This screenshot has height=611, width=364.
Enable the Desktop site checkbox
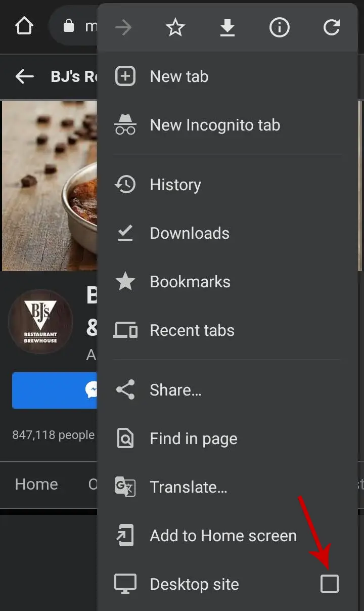330,584
